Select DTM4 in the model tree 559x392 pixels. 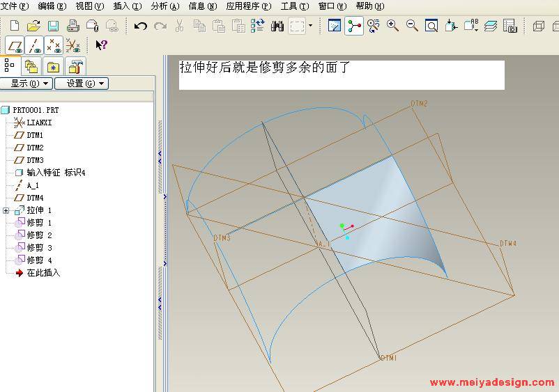pos(35,198)
